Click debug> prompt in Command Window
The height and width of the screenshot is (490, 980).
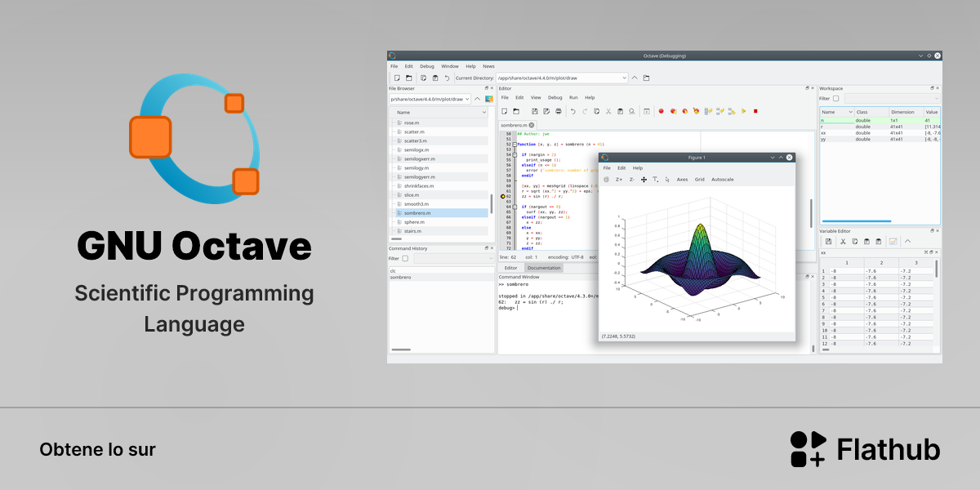pos(507,308)
